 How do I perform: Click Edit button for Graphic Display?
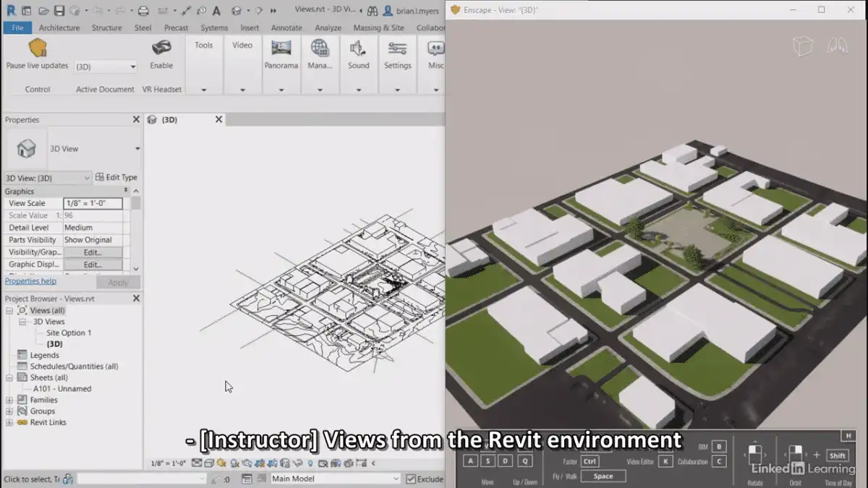(93, 265)
